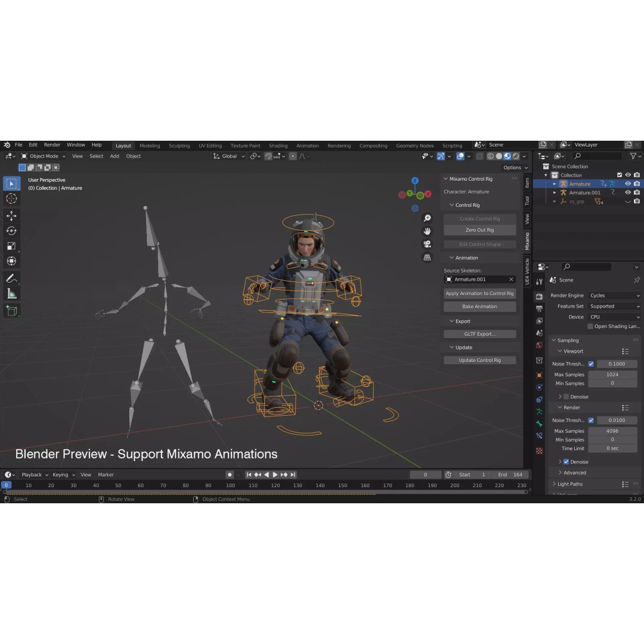The height and width of the screenshot is (644, 644).
Task: Select the Annotate tool
Action: click(11, 278)
